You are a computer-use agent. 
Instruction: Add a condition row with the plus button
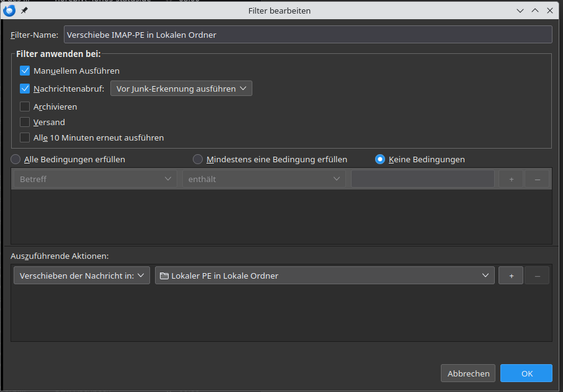pos(511,179)
